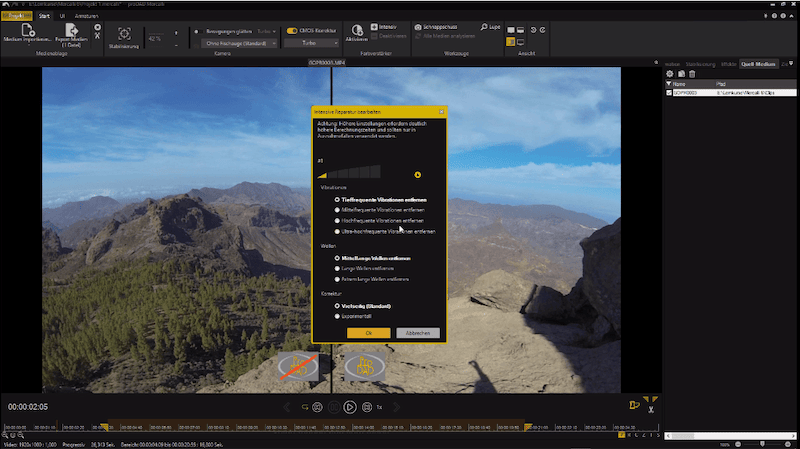
Task: Expand the Turbo dropdown under CMOS-Korrektur
Action: coord(312,44)
